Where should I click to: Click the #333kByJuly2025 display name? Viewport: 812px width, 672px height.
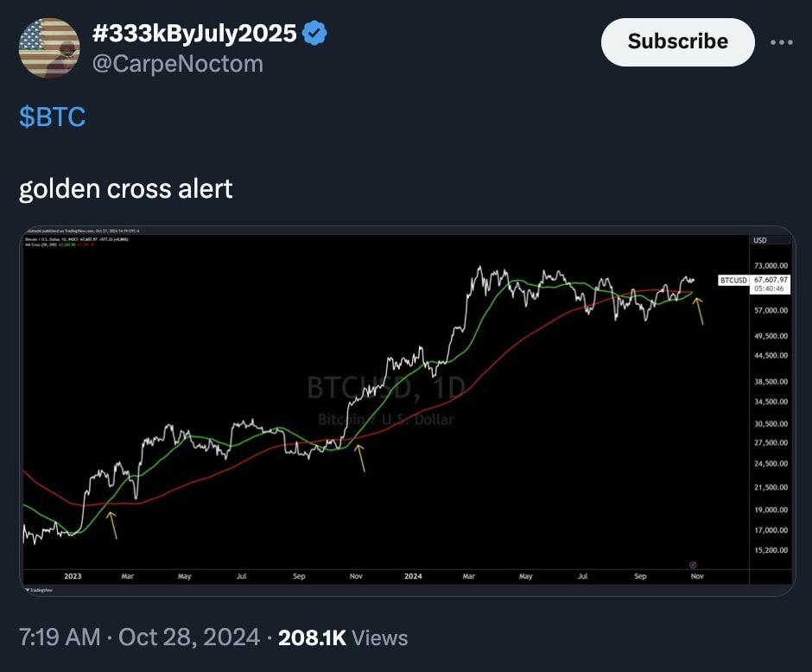pyautogui.click(x=194, y=34)
